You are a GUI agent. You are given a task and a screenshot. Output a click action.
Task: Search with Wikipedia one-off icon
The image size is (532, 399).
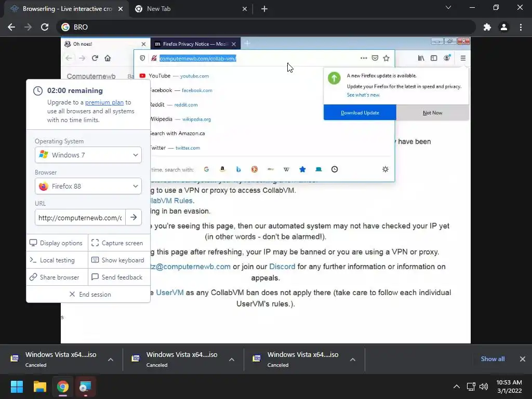tap(286, 169)
